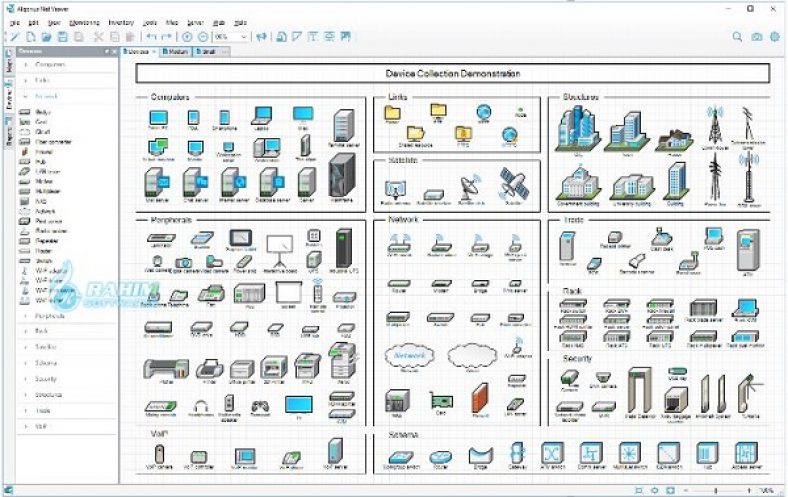Viewport: 788px width, 497px height.
Task: Click the Zoom in plus icon
Action: pos(187,37)
